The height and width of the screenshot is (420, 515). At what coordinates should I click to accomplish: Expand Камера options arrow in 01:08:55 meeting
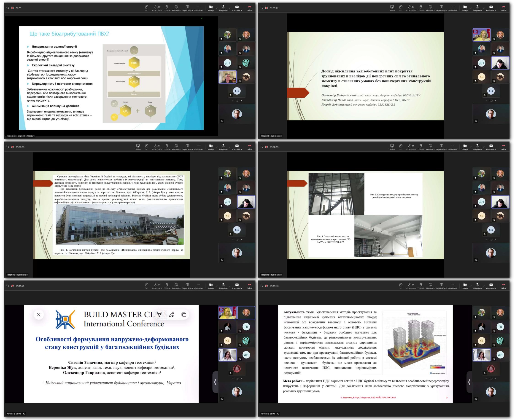click(x=471, y=147)
